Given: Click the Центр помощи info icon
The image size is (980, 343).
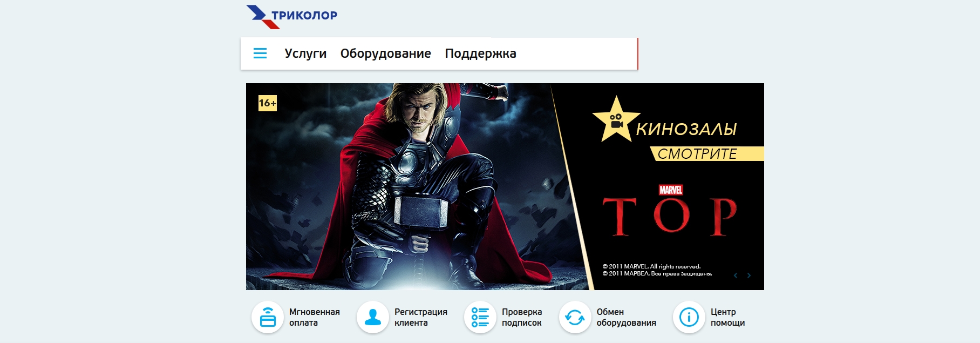Looking at the screenshot, I should coord(689,317).
